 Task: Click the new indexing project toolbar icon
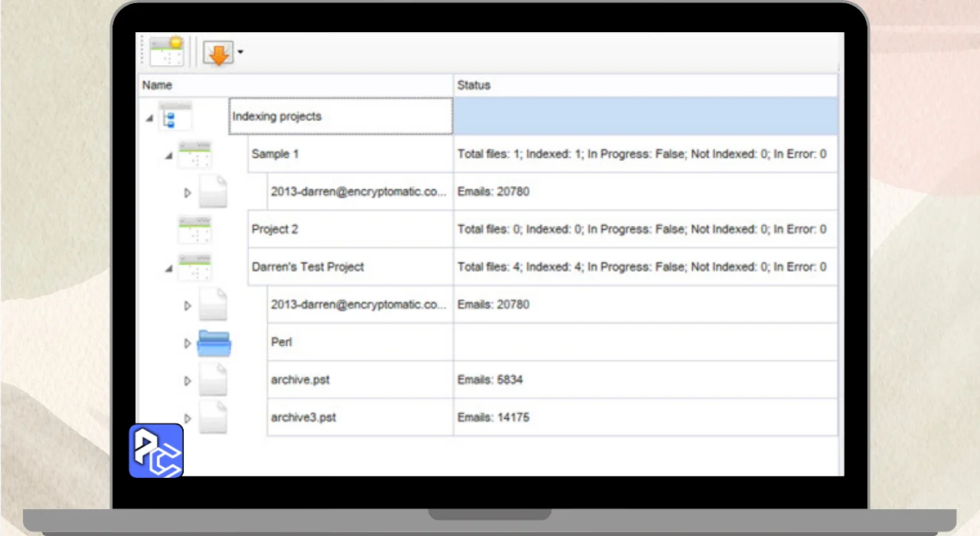point(167,52)
